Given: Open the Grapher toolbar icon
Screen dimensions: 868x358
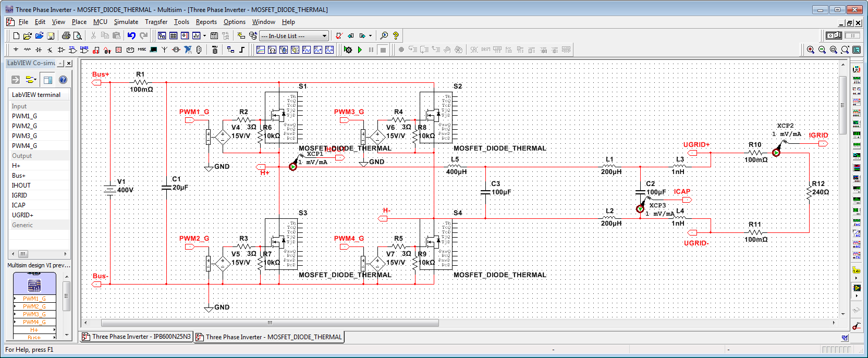Looking at the screenshot, I should [x=196, y=36].
